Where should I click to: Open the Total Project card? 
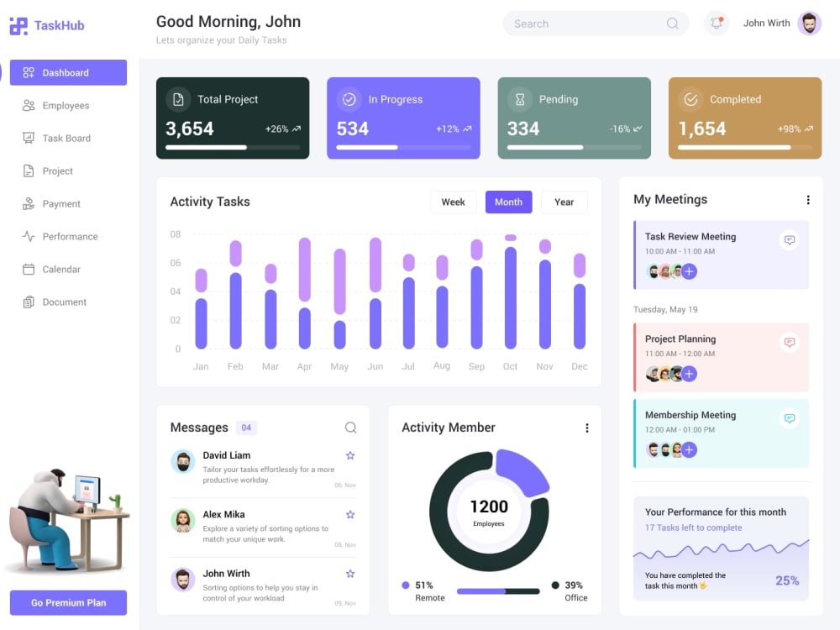(233, 118)
